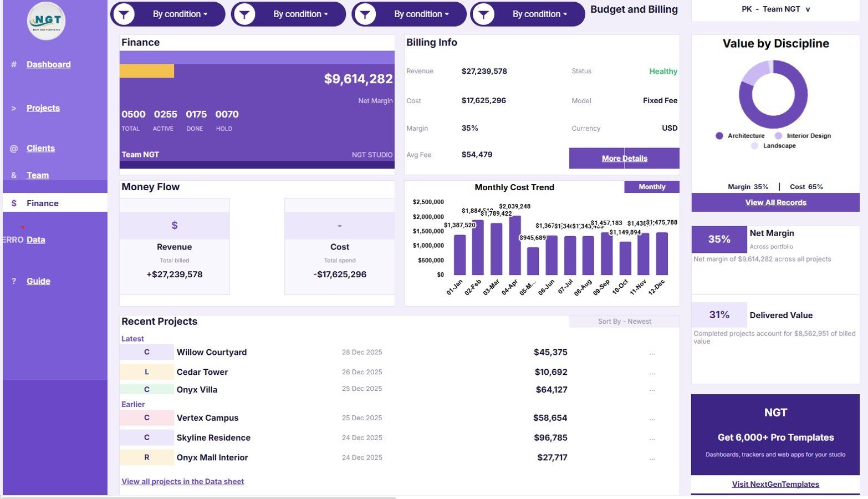The image size is (868, 499).
Task: Click the C badge for Onyx Villa
Action: click(x=147, y=390)
